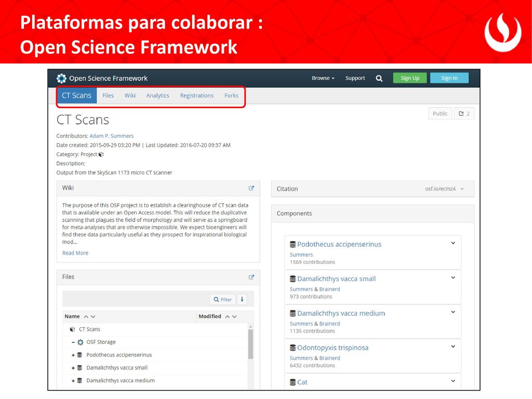Click the green Sign Up button
This screenshot has width=532, height=399.
coord(410,78)
